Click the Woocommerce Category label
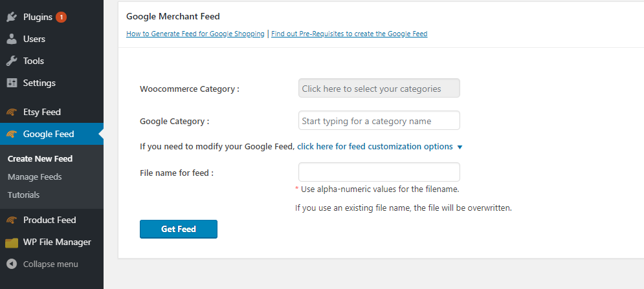 (x=190, y=89)
